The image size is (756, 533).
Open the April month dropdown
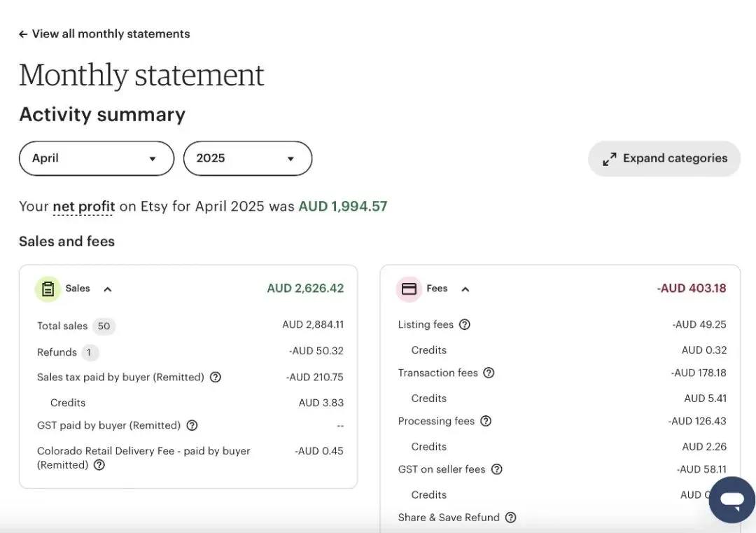tap(96, 158)
